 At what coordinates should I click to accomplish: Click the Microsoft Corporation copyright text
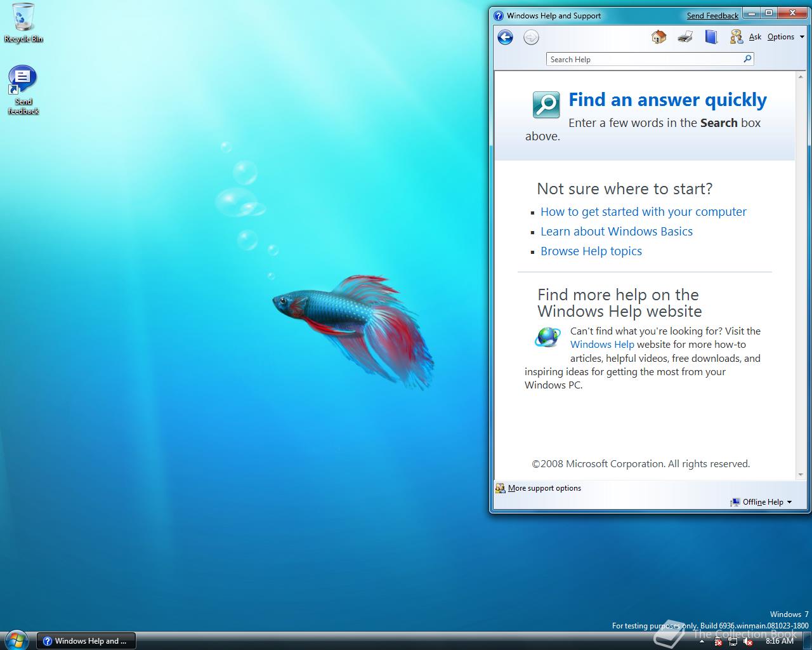(641, 464)
